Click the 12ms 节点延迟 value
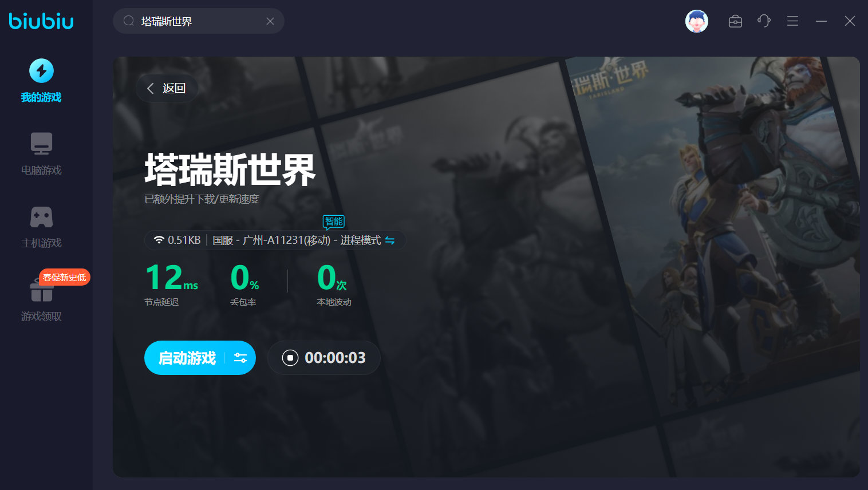 pos(172,278)
